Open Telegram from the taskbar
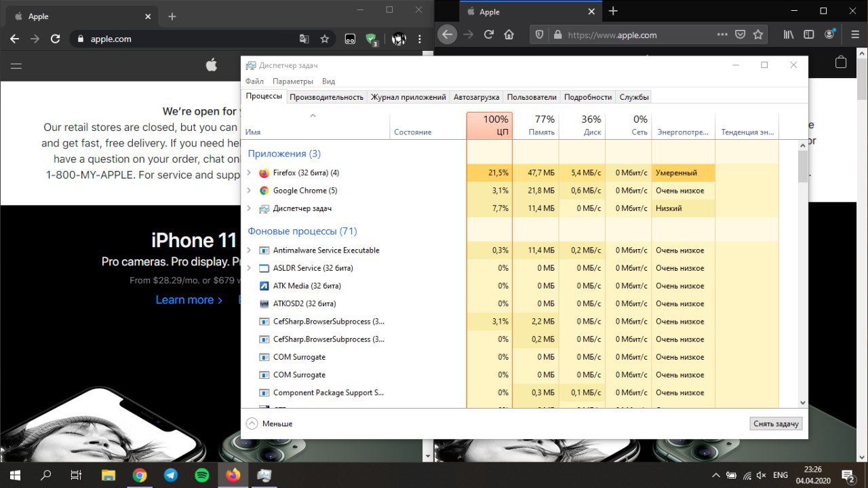Viewport: 868px width, 488px height. 170,475
